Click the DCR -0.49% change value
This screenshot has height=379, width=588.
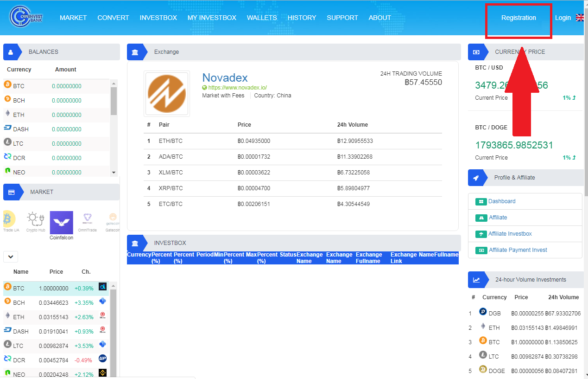[82, 360]
